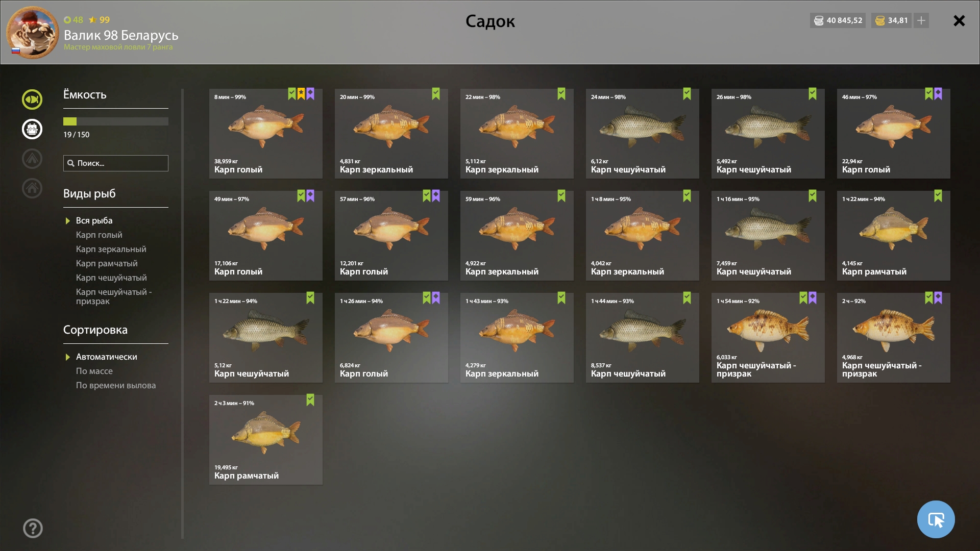The image size is (980, 551).
Task: Toggle the yellow star ribbon on the 38,959 кг carp
Action: [301, 94]
